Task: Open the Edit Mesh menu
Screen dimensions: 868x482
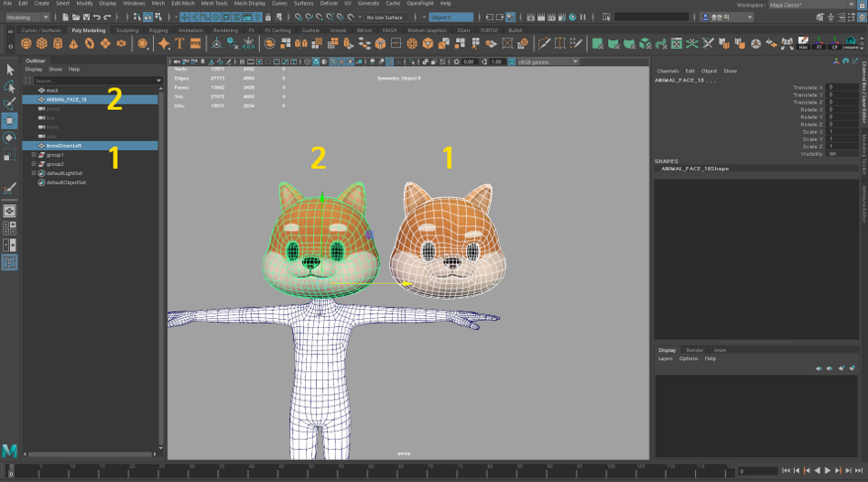Action: pyautogui.click(x=183, y=4)
